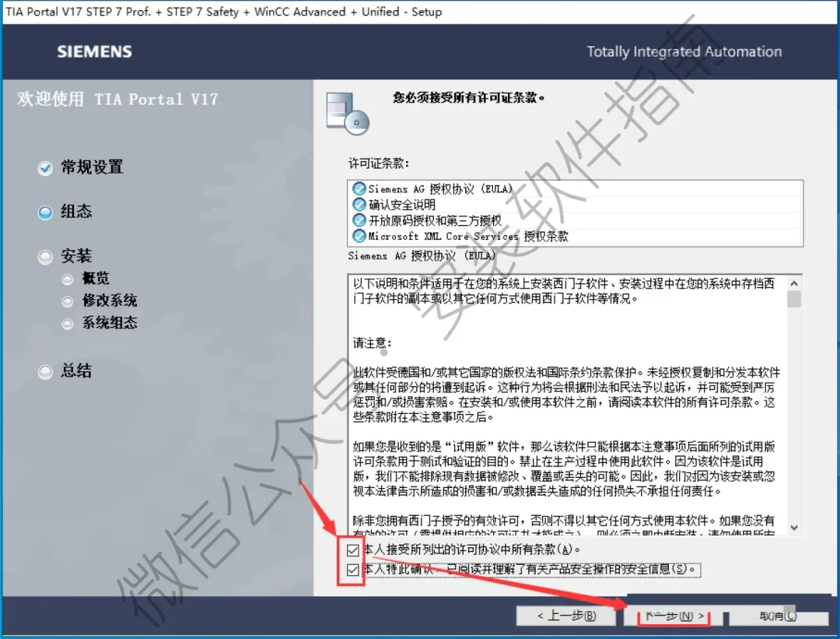Click the 许可证条款: label

pos(379,163)
